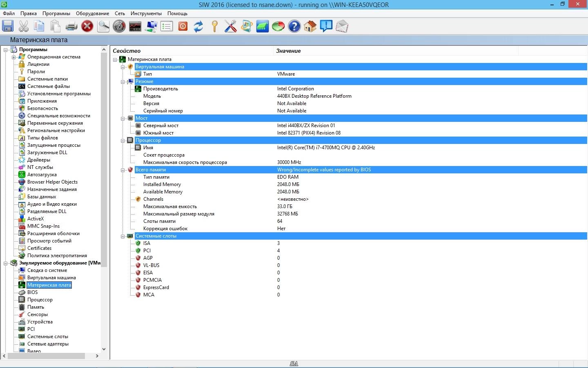This screenshot has width=588, height=368.
Task: Collapse the Виртуальная машина property group
Action: tap(122, 67)
